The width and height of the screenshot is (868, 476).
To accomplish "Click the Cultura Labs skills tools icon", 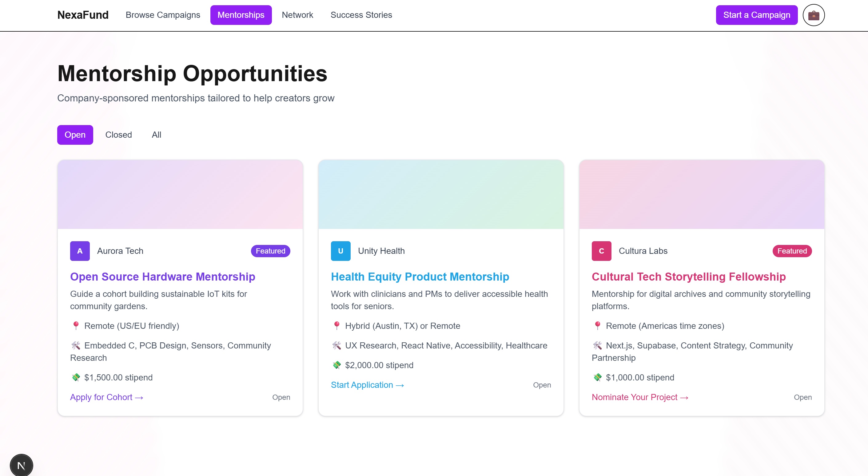I will pyautogui.click(x=597, y=345).
